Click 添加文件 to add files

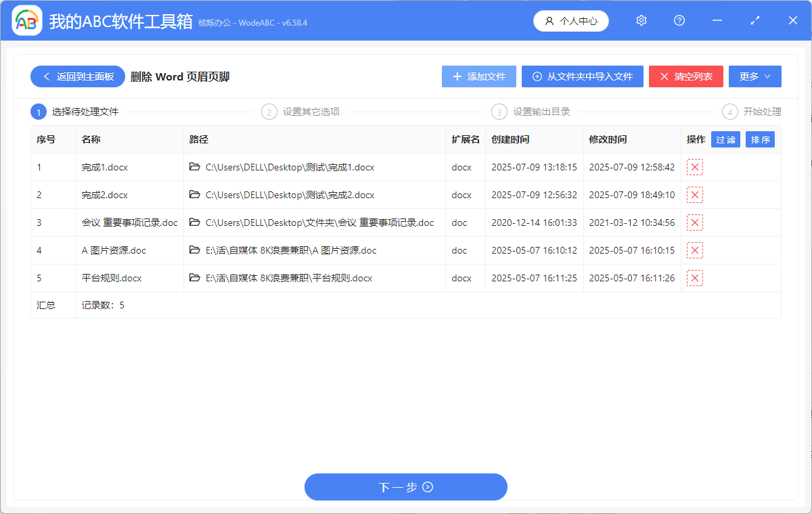478,76
